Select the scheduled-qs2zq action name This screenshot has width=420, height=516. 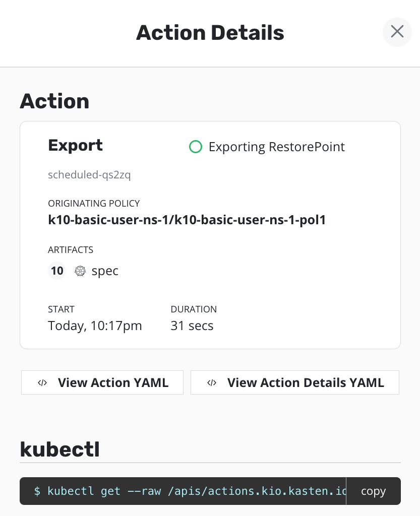pos(89,175)
